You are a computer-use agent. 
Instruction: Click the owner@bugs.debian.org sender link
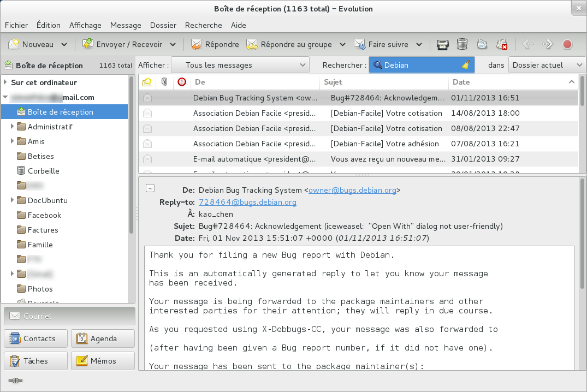352,191
